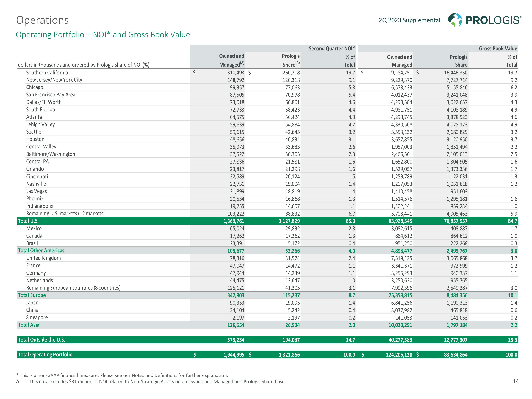Click the Prologis globe logo icon
The image size is (532, 399).
[x=455, y=20]
